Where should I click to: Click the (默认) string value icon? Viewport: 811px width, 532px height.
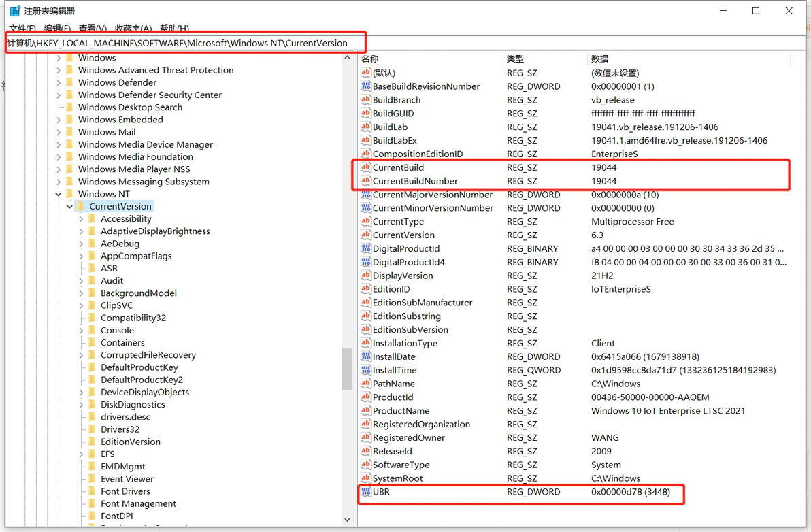point(366,73)
